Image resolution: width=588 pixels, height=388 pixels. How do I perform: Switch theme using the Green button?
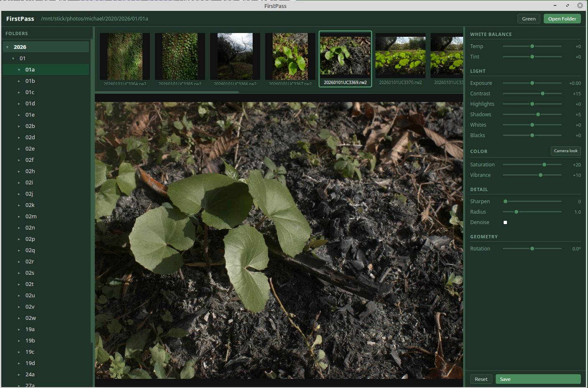(x=529, y=18)
